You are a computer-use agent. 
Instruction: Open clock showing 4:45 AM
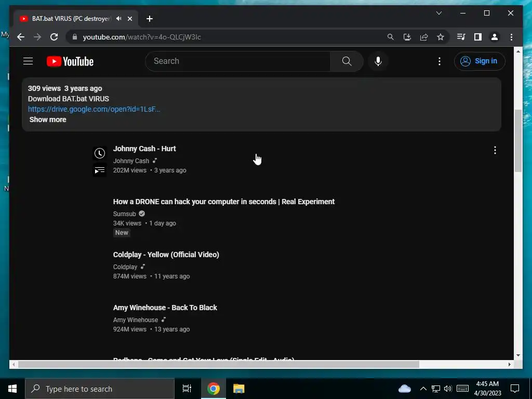487,389
